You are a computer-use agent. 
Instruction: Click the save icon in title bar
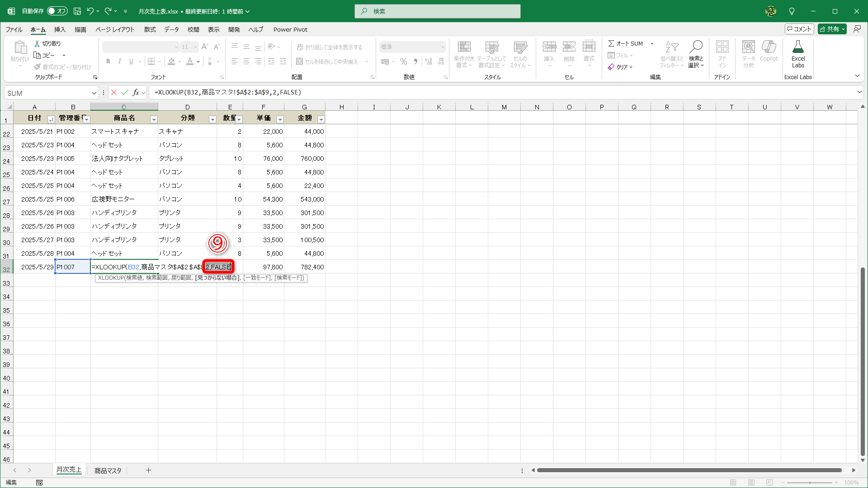click(77, 11)
